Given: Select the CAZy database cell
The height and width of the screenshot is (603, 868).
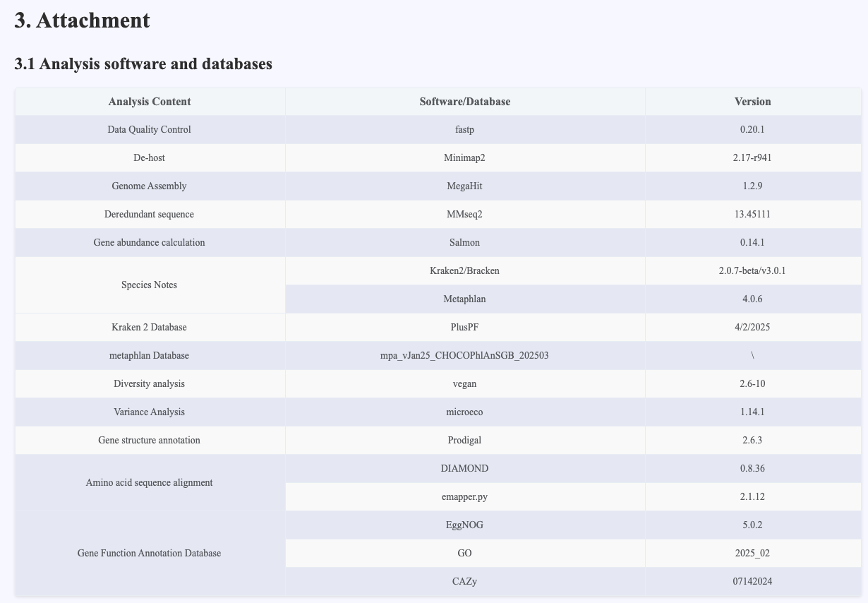Looking at the screenshot, I should click(x=464, y=582).
